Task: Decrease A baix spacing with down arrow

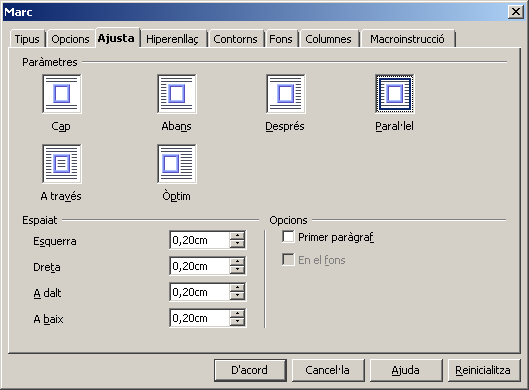Action: [x=238, y=322]
